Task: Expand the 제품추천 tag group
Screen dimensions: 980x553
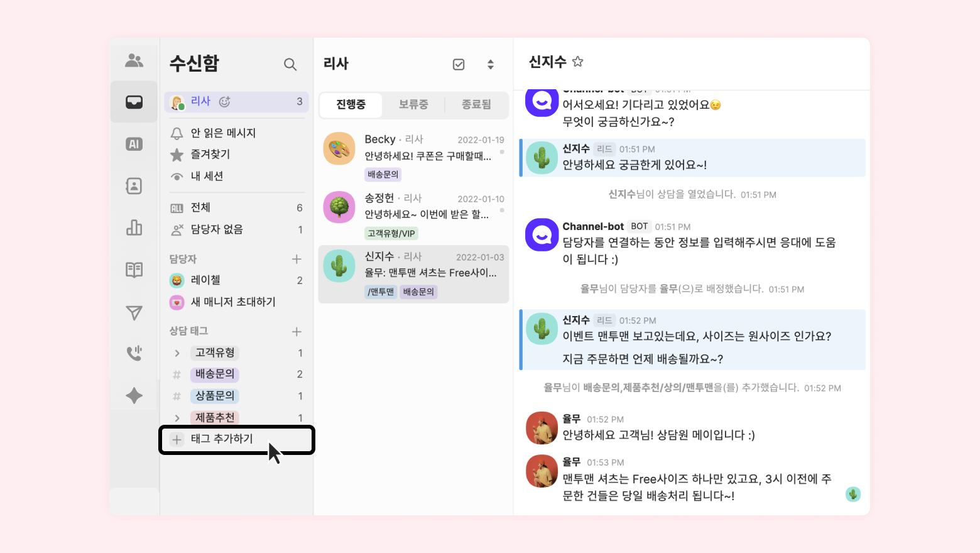Action: [177, 418]
